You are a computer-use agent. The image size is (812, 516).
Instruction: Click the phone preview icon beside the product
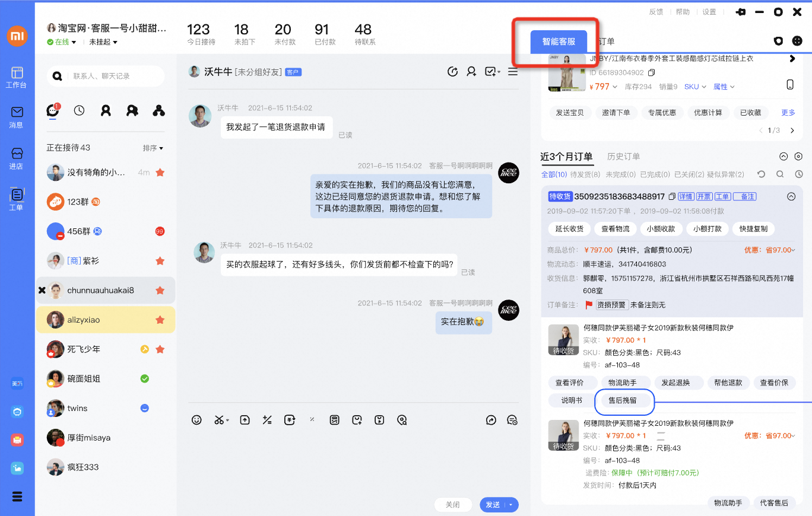[790, 84]
